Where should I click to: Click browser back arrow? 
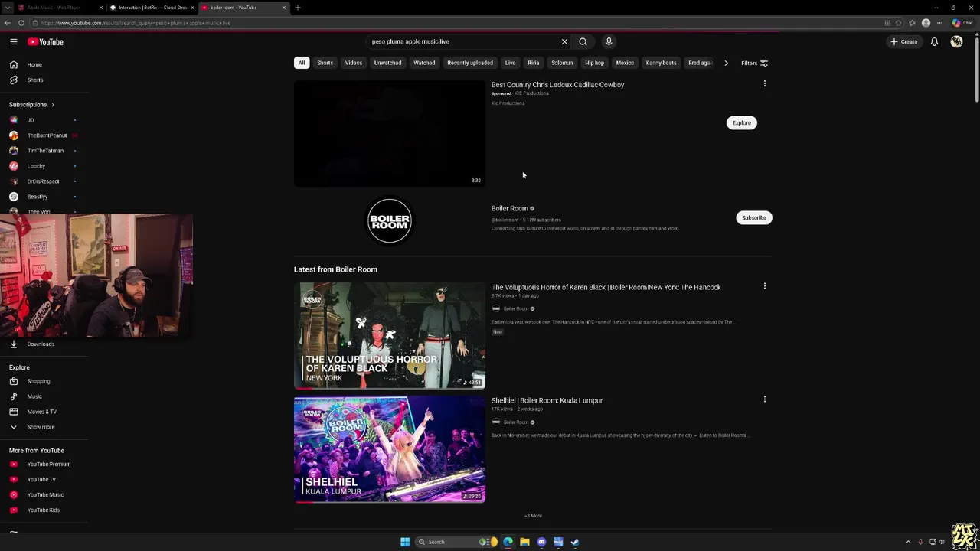(x=8, y=23)
